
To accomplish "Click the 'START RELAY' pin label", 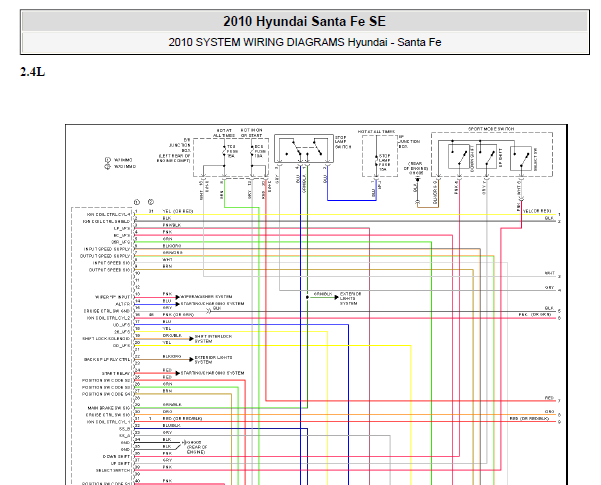I will point(116,373).
